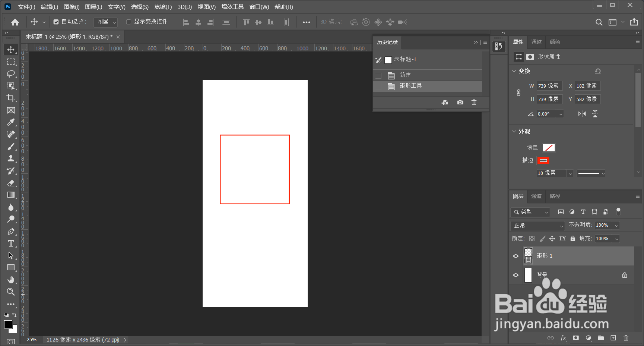Select the Eraser tool
The width and height of the screenshot is (644, 346).
pos(11,183)
